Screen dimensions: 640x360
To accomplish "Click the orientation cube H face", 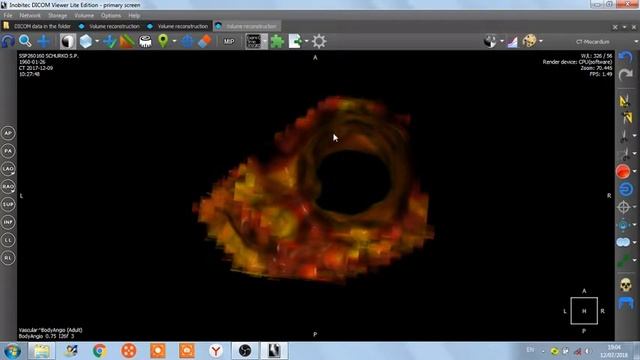I will [x=584, y=311].
